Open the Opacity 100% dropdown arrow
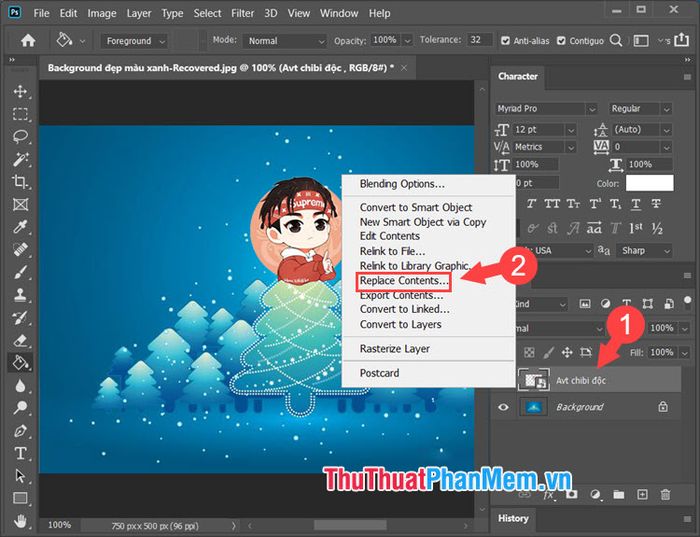Image resolution: width=700 pixels, height=537 pixels. click(x=407, y=41)
